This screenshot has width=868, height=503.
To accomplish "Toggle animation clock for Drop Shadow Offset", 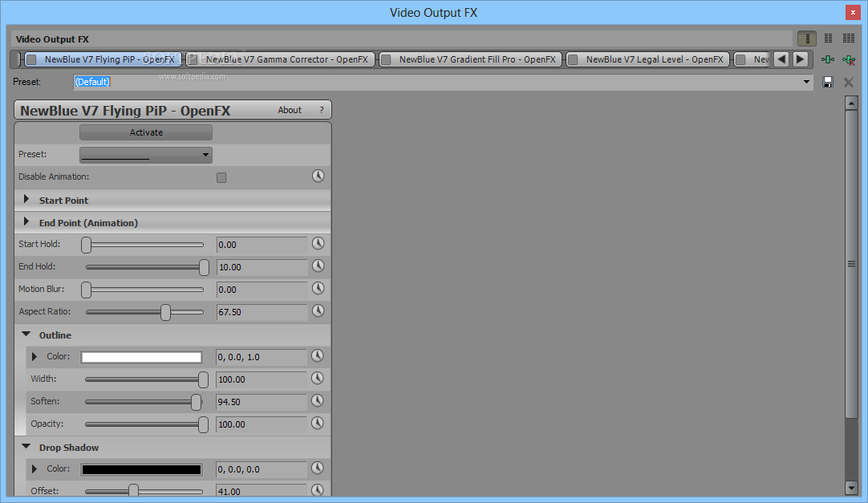I will click(x=317, y=490).
